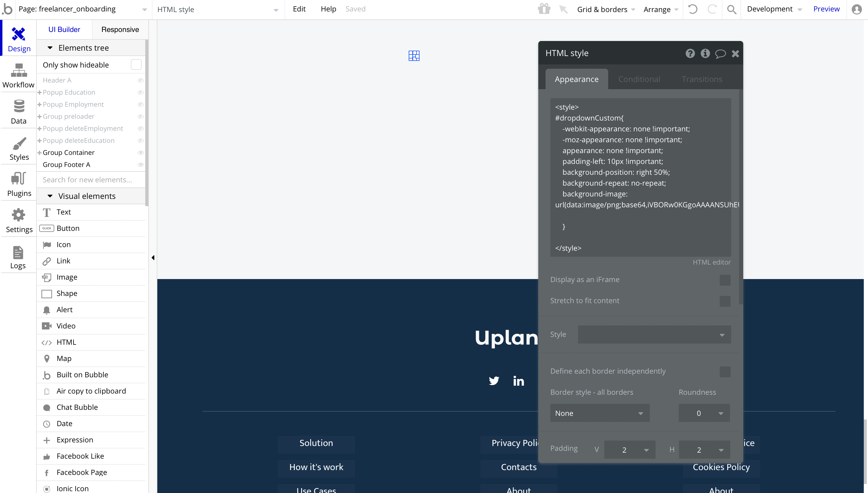Switch to the Conditional tab
Image resolution: width=868 pixels, height=493 pixels.
pos(639,79)
